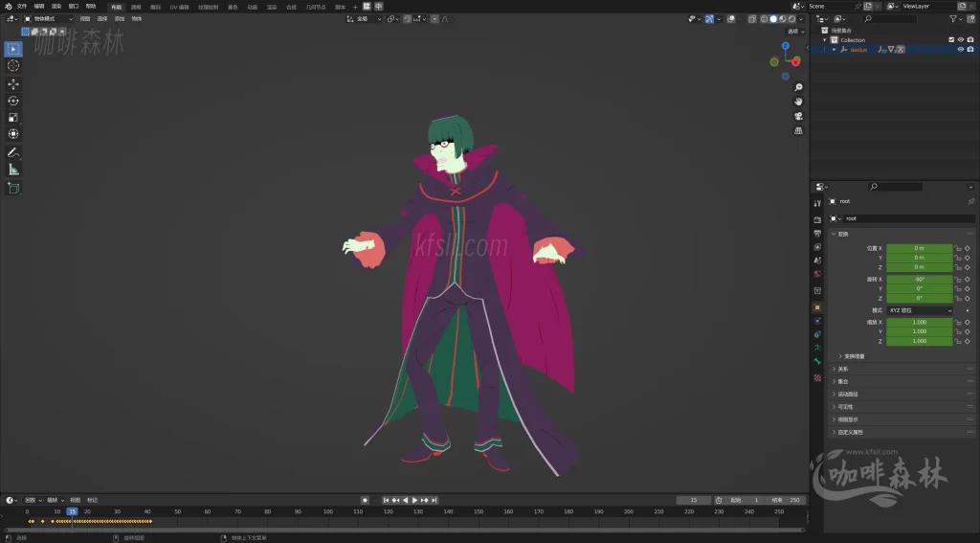
Task: Switch to UV 编辑 workspace tab
Action: pyautogui.click(x=179, y=7)
